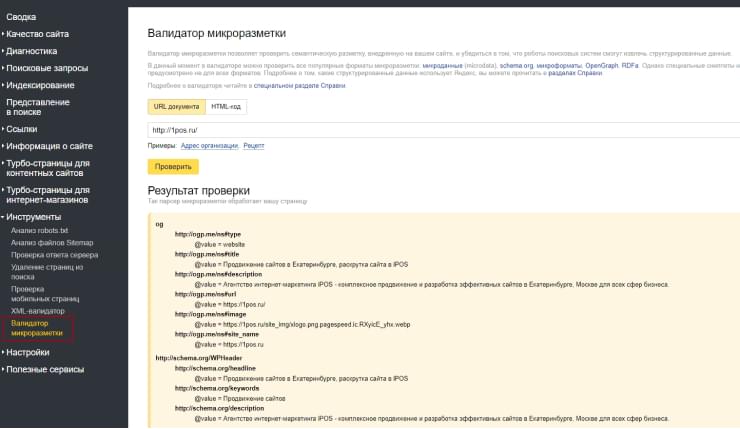Open Анализ файлов Sitemap tool
Screen dimensions: 740x429
point(51,242)
